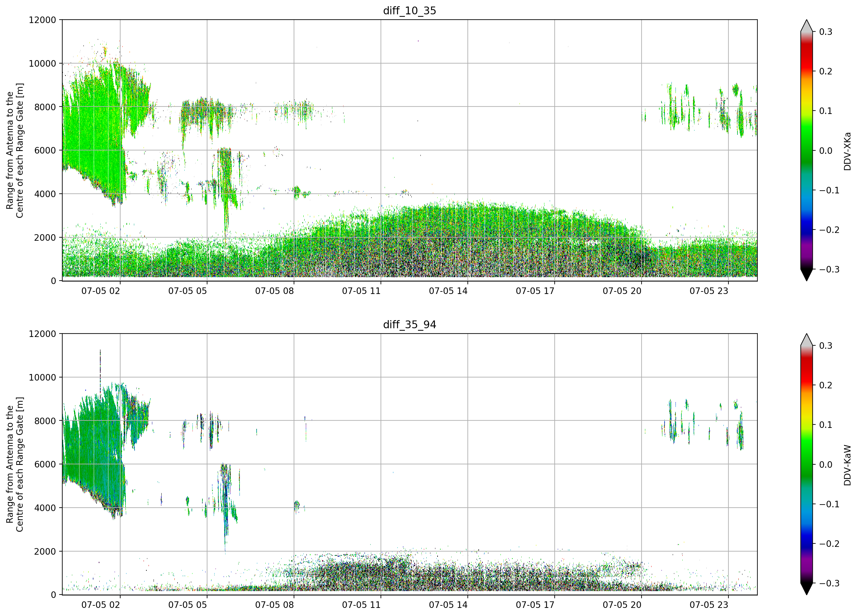The image size is (858, 616).
Task: Click the −0.2 tick on DDV-KaW colorbar
Action: tap(829, 544)
